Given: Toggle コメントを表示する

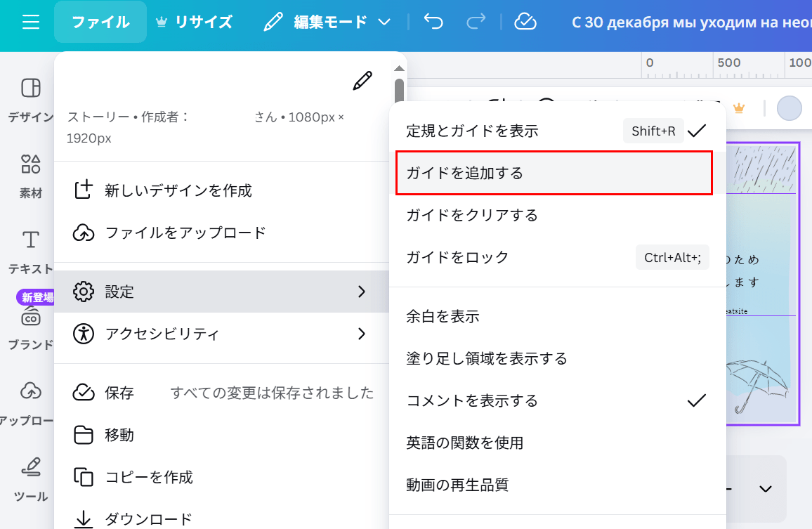Looking at the screenshot, I should (557, 400).
